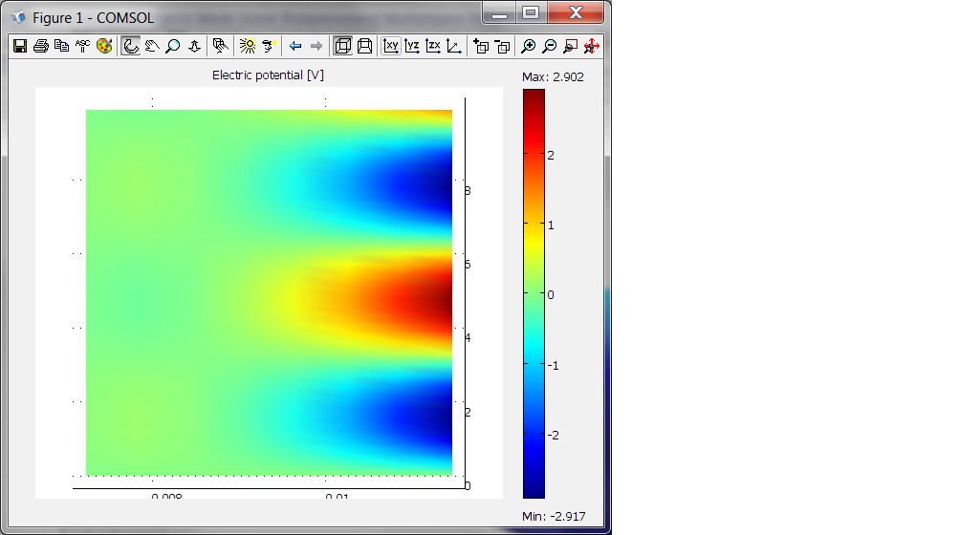This screenshot has height=535, width=980.
Task: Click the Electric potential [V] plot title
Action: pos(268,75)
